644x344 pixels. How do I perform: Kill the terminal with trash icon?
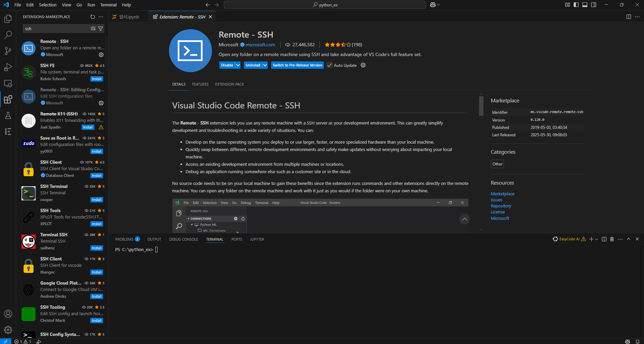pyautogui.click(x=612, y=239)
